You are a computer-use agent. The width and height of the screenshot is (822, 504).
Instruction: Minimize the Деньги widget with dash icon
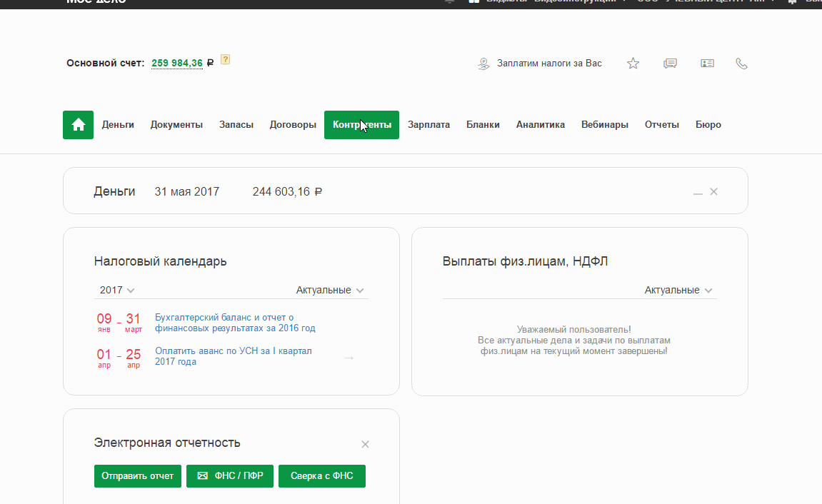click(x=698, y=193)
